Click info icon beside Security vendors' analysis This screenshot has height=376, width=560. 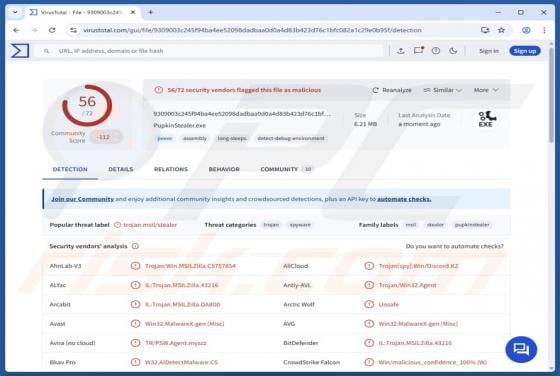[x=135, y=246]
